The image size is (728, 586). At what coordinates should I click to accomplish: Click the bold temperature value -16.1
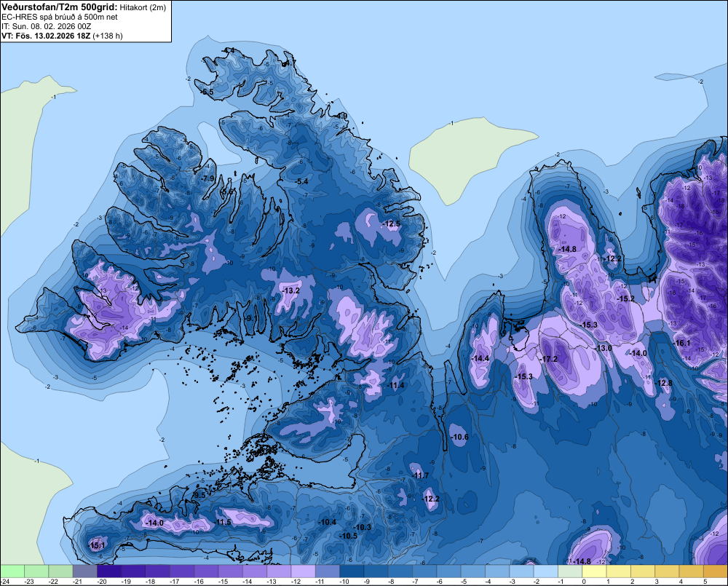[x=681, y=343]
